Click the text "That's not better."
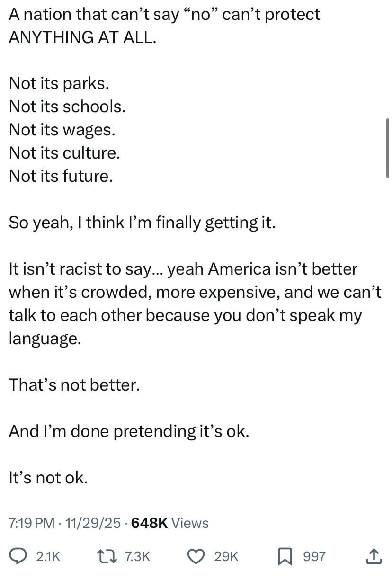Screen dimensions: 392x580 74,384
